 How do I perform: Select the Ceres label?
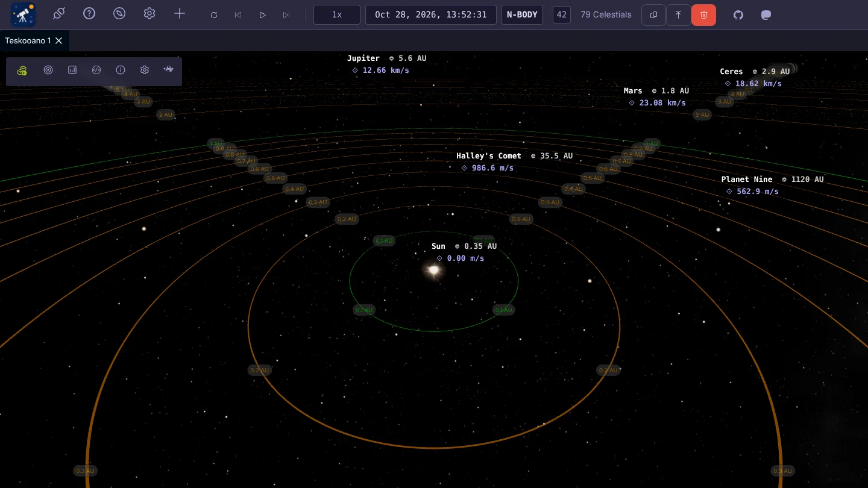(x=731, y=72)
